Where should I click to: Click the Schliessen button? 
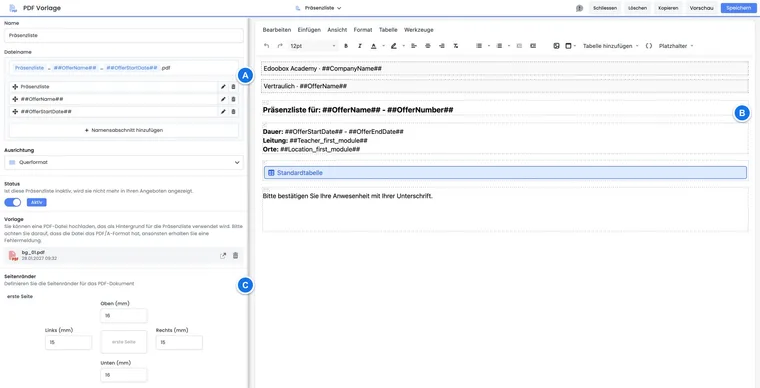(605, 8)
